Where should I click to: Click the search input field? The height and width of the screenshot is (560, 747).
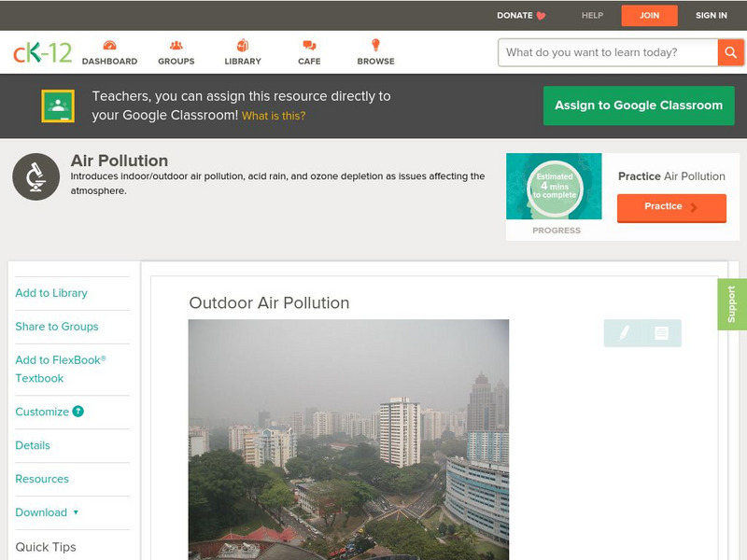coord(607,52)
